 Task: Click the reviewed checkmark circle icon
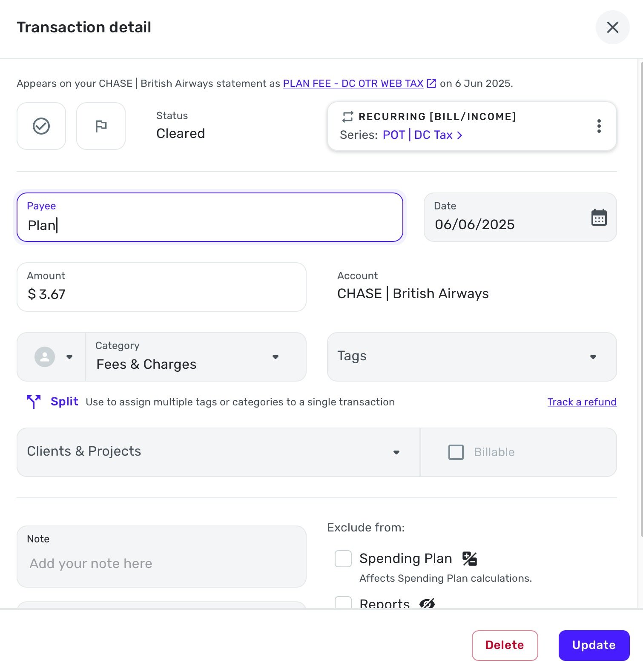coord(41,126)
